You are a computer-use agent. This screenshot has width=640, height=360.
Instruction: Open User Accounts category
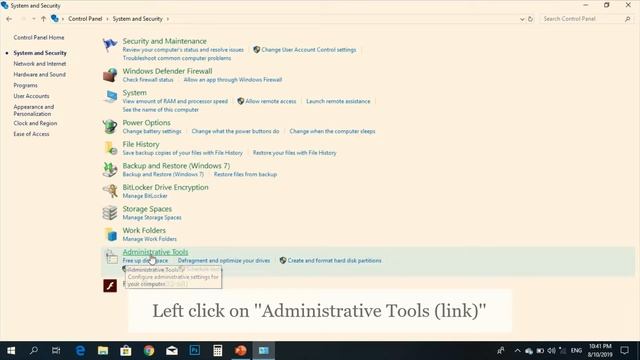[x=31, y=96]
